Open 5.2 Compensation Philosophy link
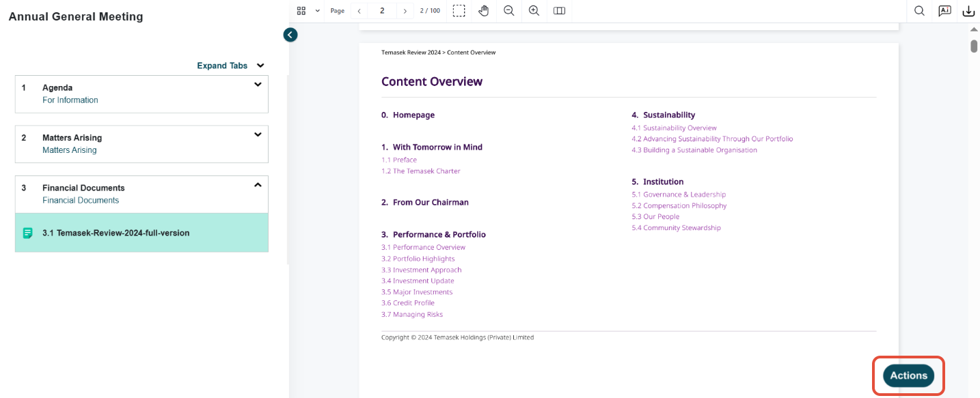This screenshot has height=398, width=980. tap(679, 205)
